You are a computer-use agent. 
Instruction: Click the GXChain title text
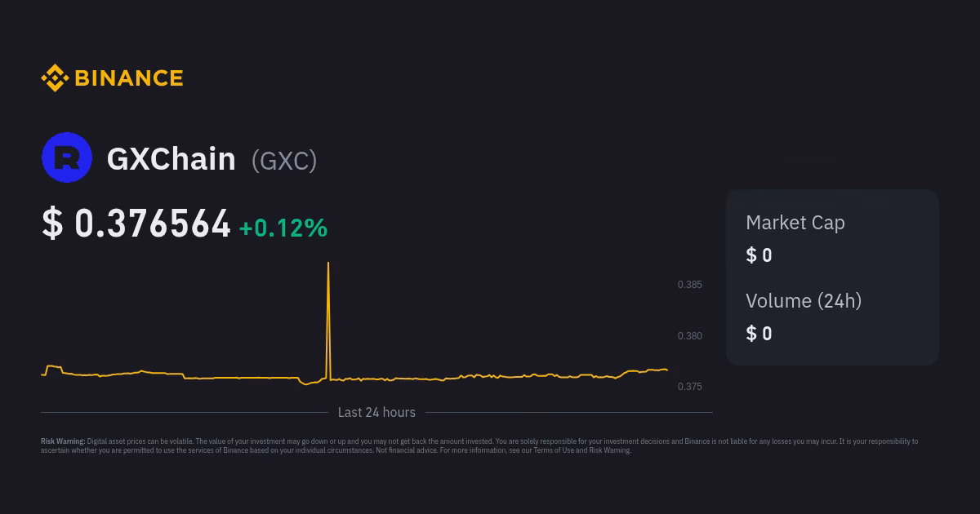point(171,159)
